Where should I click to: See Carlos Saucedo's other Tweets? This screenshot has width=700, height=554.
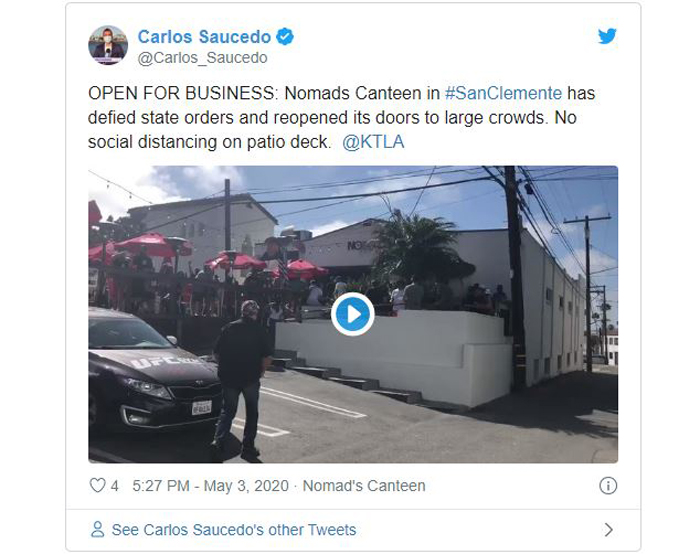tap(234, 530)
